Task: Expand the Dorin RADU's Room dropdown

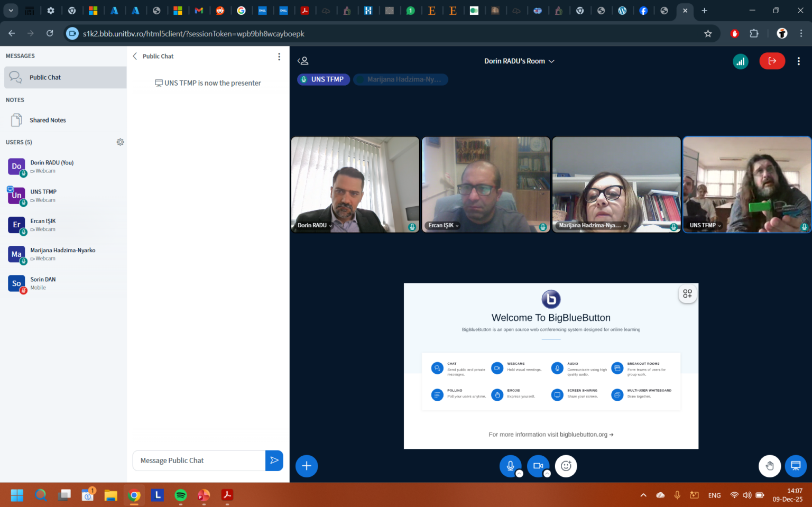Action: 519,61
